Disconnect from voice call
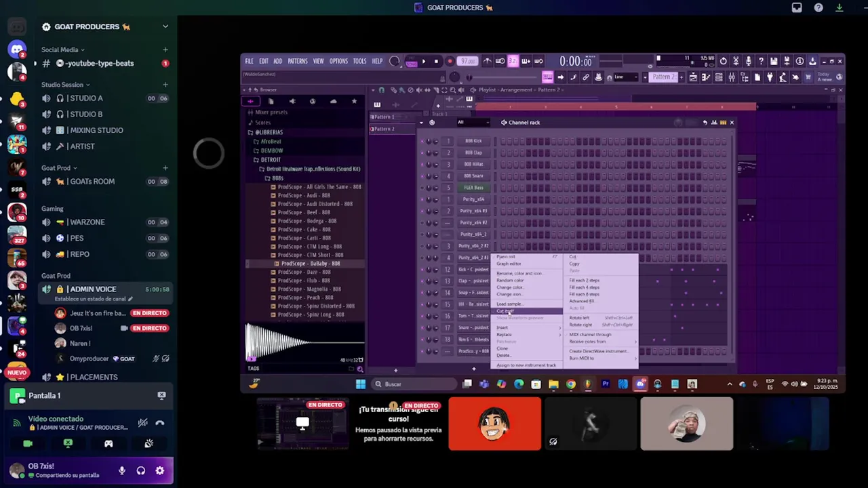 (x=160, y=422)
